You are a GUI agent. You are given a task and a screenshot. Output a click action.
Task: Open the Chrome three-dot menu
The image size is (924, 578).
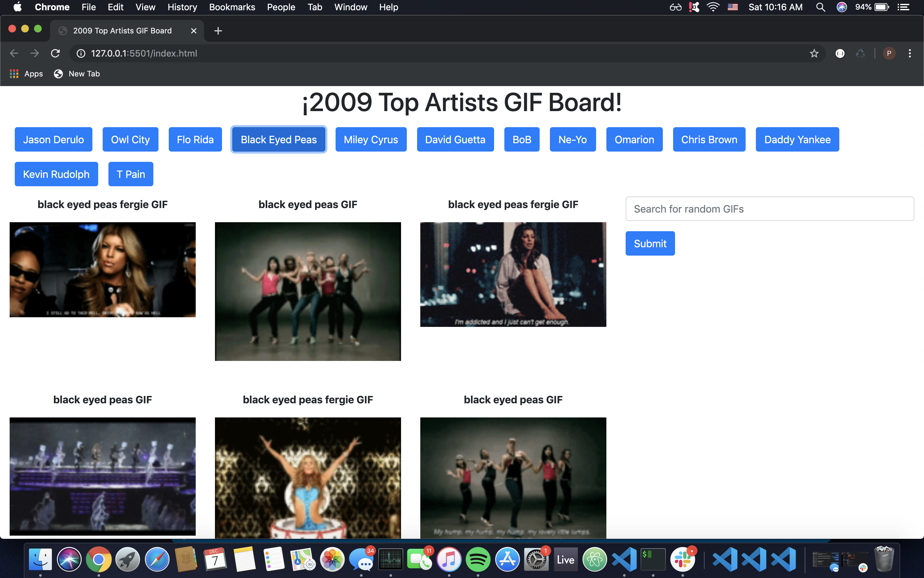(910, 53)
